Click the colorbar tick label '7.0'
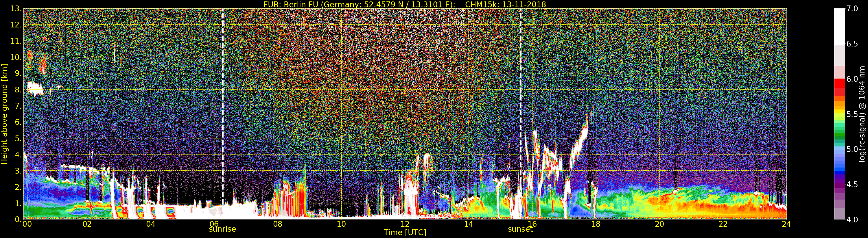This screenshot has width=868, height=238. pyautogui.click(x=852, y=9)
